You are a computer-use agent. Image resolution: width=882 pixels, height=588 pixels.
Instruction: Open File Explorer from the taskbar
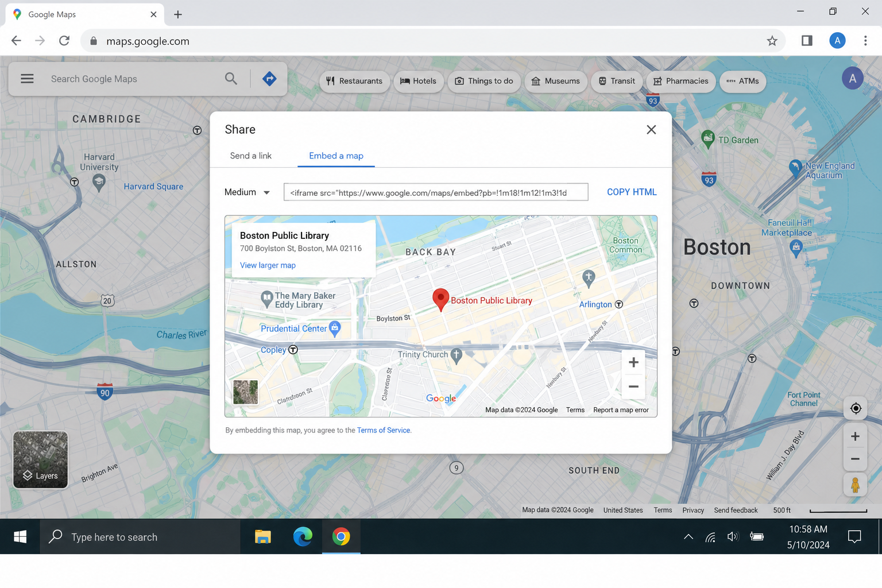click(263, 537)
